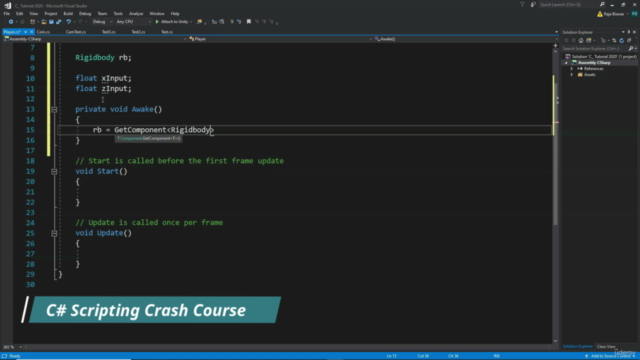
Task: Click the Quick Launch magnifier icon
Action: pos(602,4)
